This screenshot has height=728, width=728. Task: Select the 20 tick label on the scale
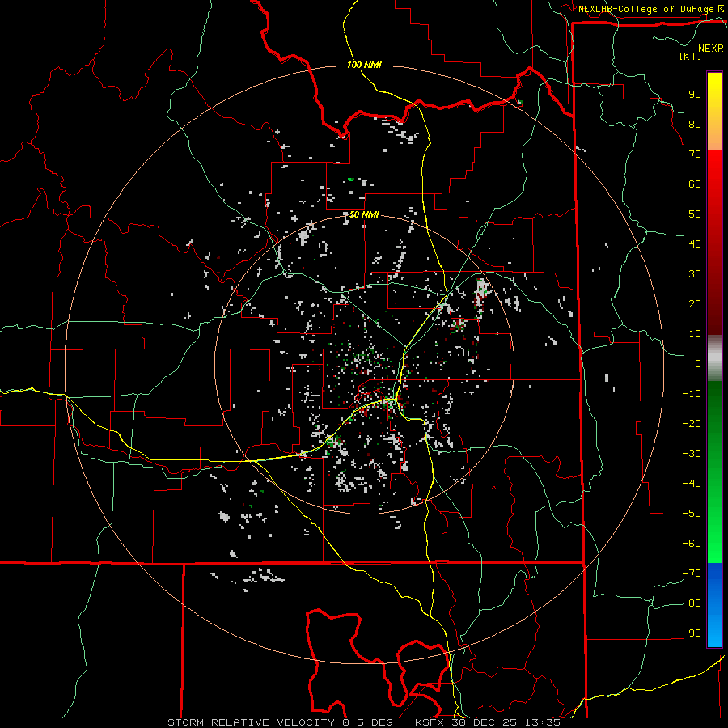pos(695,303)
